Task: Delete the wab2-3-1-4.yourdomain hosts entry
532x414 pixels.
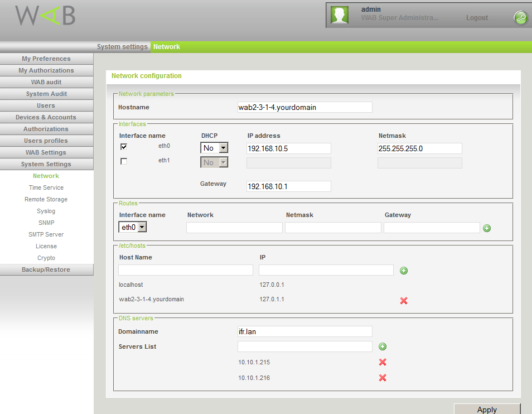Action: point(404,301)
